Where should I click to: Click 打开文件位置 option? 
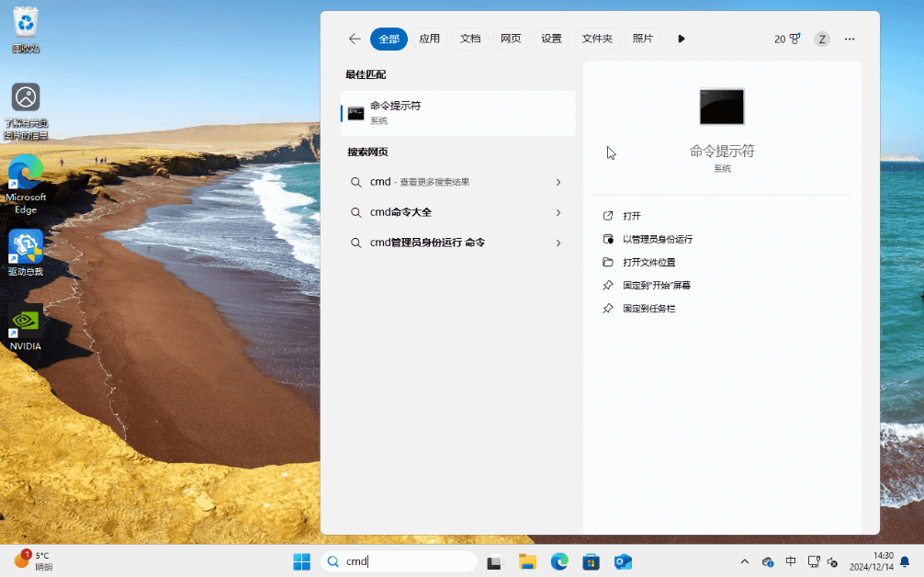pos(649,262)
